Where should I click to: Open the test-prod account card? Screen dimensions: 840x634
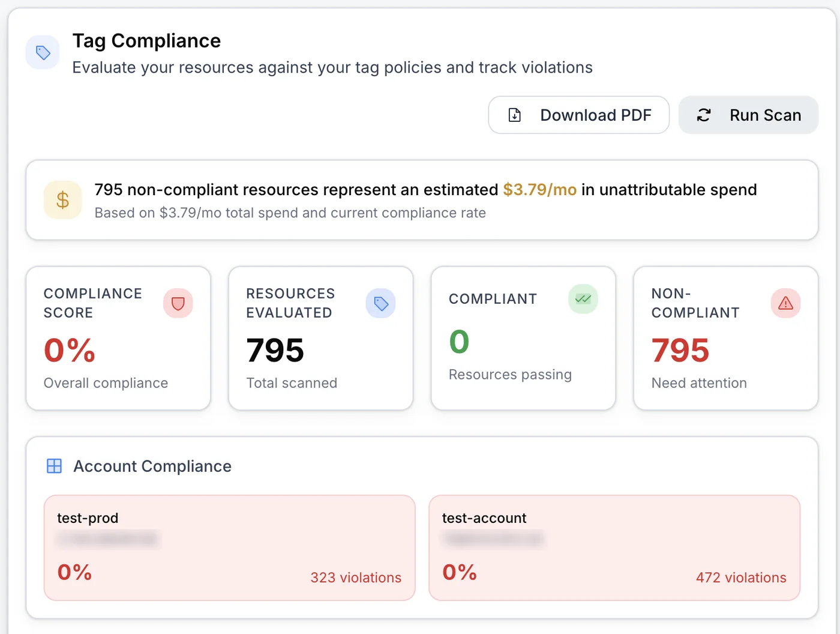click(x=230, y=548)
